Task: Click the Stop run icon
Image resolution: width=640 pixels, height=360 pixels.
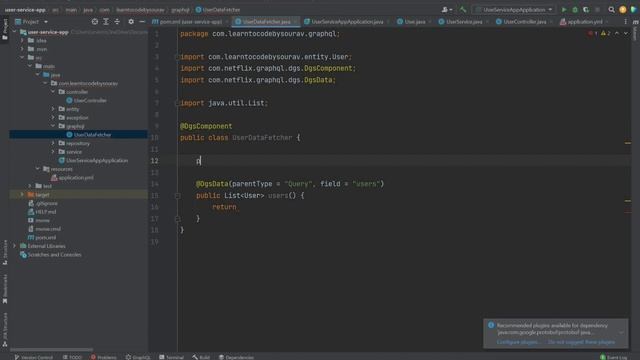Action: click(598, 9)
